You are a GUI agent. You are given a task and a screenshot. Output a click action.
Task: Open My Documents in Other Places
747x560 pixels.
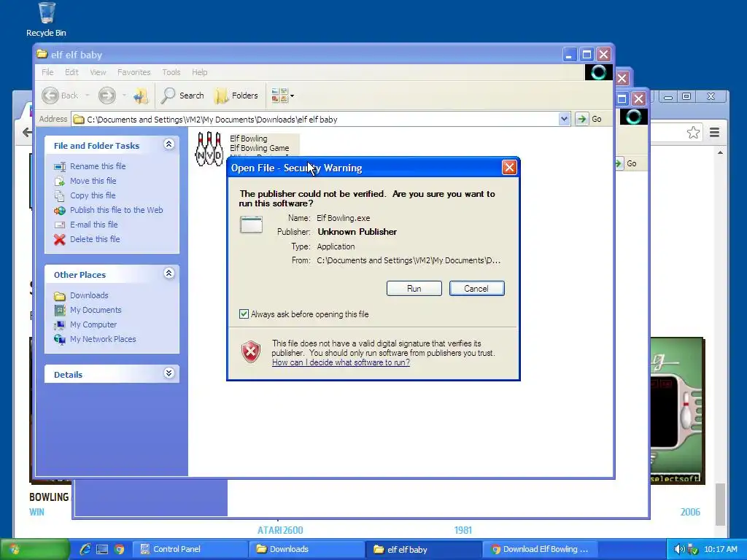96,310
